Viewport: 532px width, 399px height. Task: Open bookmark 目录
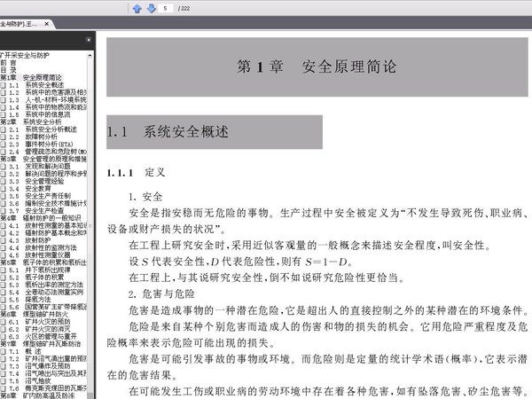(9, 70)
